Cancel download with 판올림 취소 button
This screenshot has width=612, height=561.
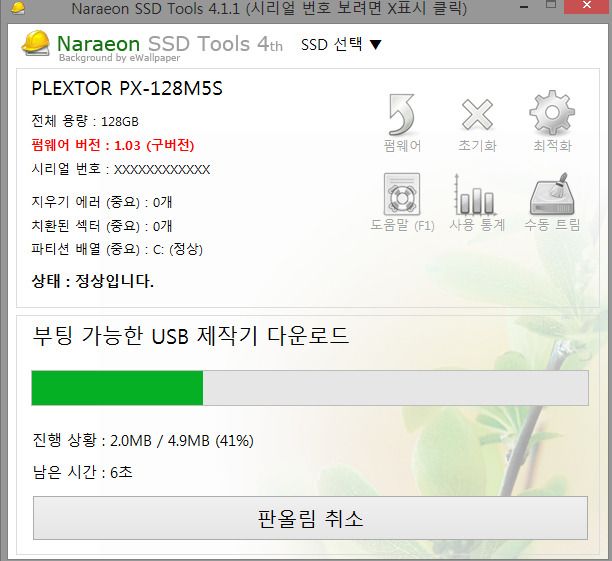point(310,518)
